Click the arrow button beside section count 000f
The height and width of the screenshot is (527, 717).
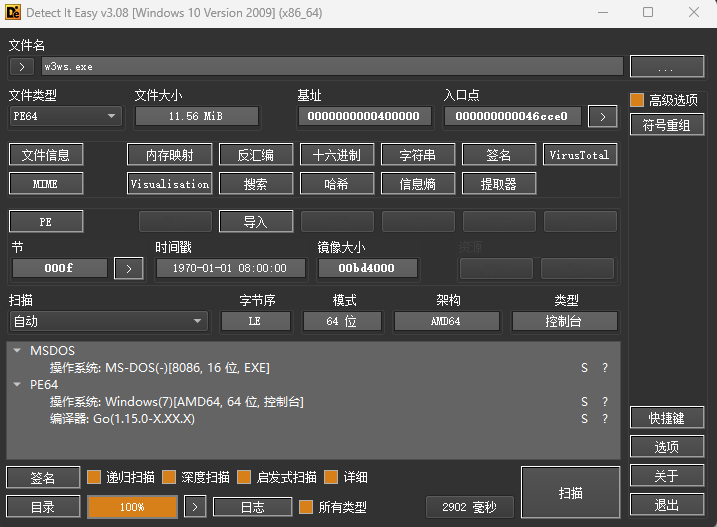(x=128, y=268)
